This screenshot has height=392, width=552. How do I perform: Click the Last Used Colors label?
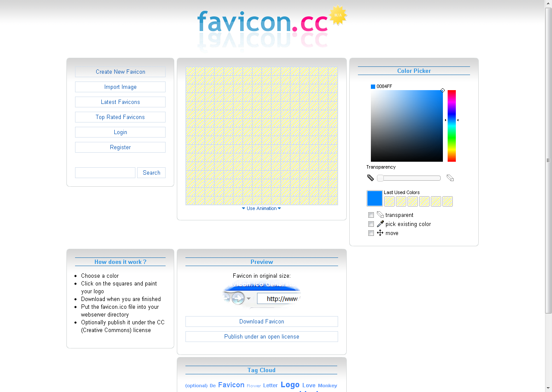point(402,192)
